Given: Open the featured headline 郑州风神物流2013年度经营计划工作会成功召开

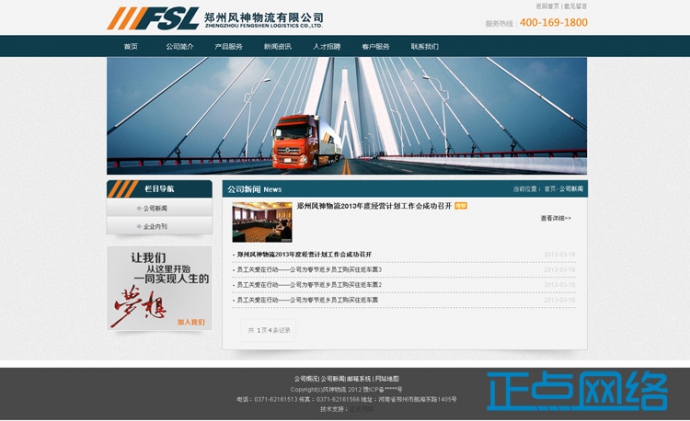Looking at the screenshot, I should pos(374,206).
